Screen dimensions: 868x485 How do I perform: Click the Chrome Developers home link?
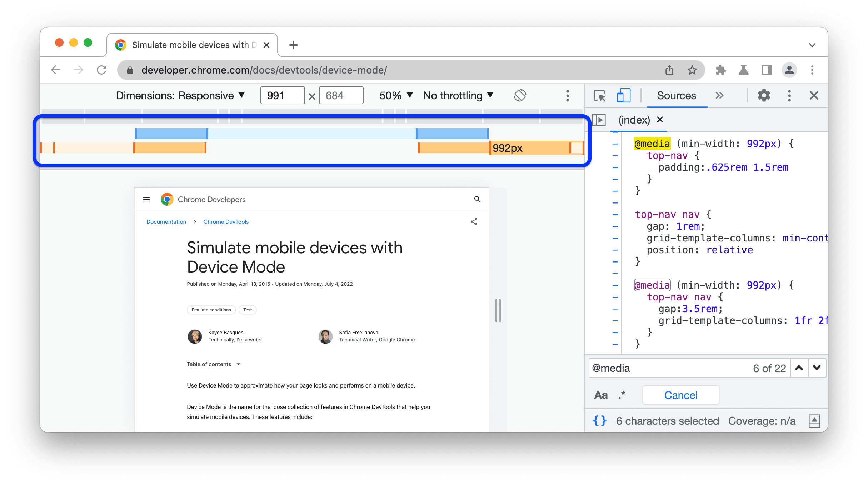pos(203,200)
